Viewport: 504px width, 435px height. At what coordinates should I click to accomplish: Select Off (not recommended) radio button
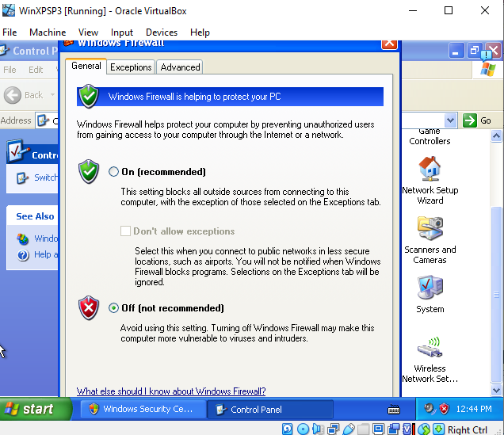(x=113, y=308)
